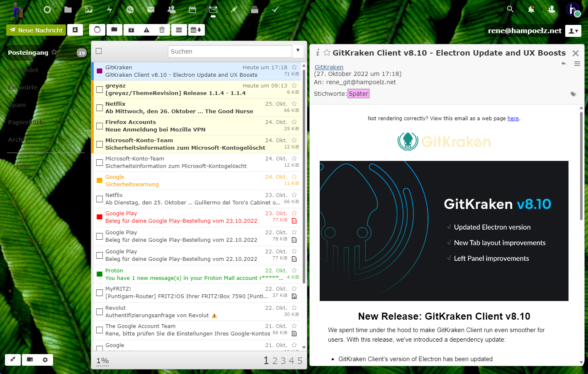Open the Tasks checkmark app icon
The height and width of the screenshot is (374, 588).
point(275,10)
